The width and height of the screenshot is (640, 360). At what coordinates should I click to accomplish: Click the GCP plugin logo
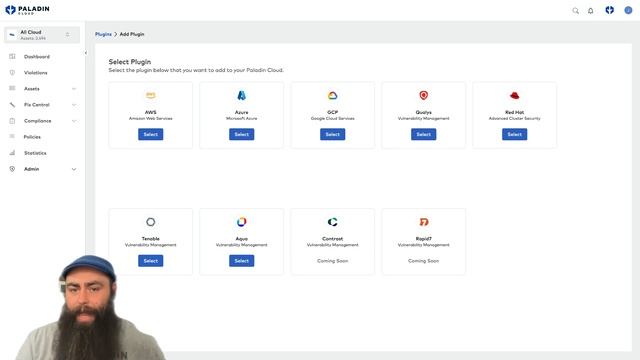333,96
